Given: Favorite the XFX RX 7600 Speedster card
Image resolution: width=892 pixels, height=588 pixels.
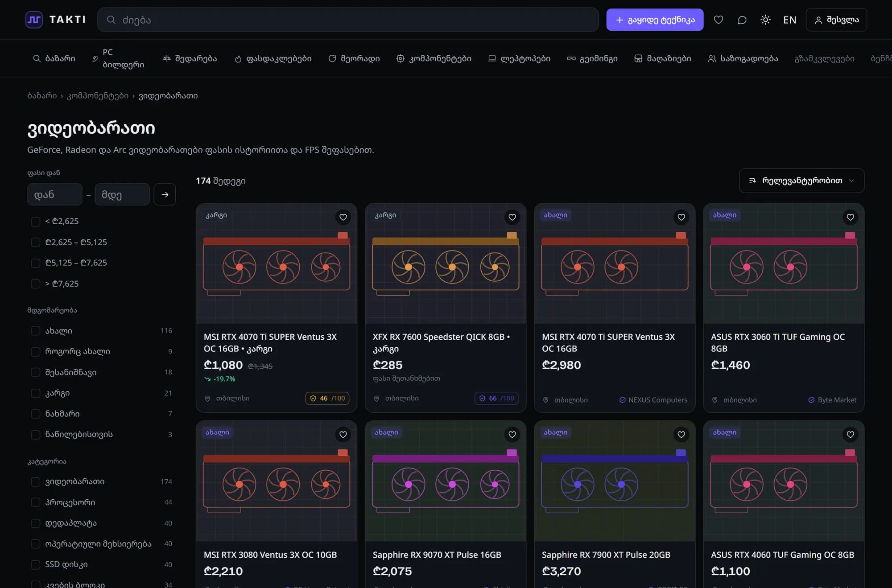Looking at the screenshot, I should (x=512, y=217).
